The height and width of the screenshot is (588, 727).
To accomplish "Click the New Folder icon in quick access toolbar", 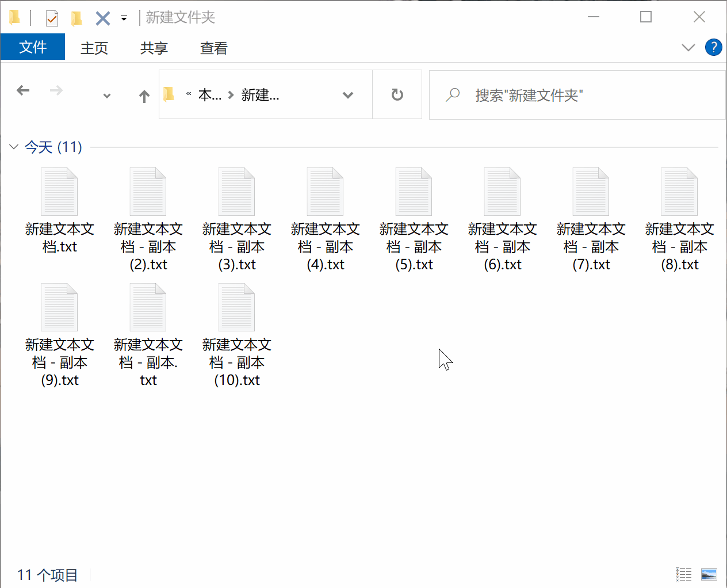I will 76,18.
